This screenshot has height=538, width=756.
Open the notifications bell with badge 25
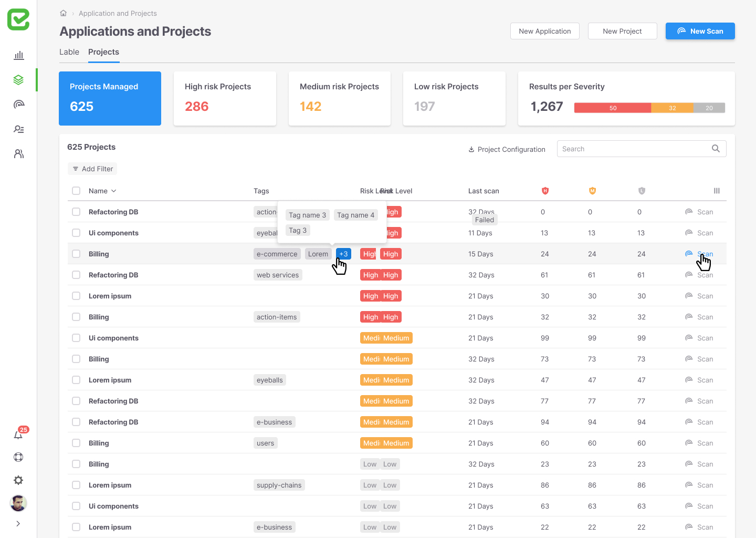click(x=18, y=435)
